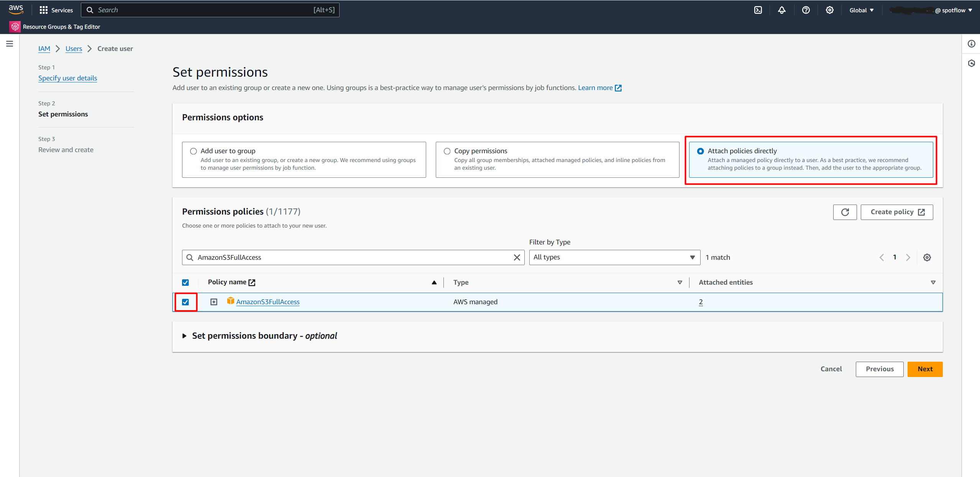Click the IAM breadcrumb
Image resolution: width=980 pixels, height=477 pixels.
tap(44, 49)
